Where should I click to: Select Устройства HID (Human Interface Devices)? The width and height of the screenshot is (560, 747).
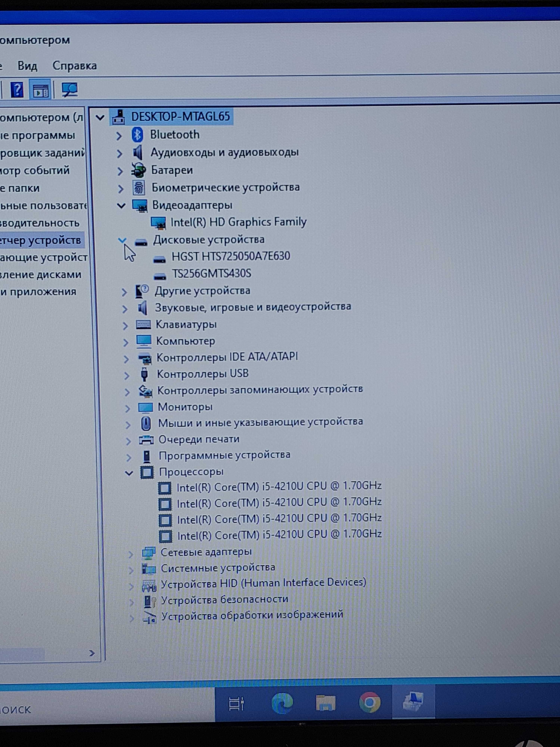(263, 584)
